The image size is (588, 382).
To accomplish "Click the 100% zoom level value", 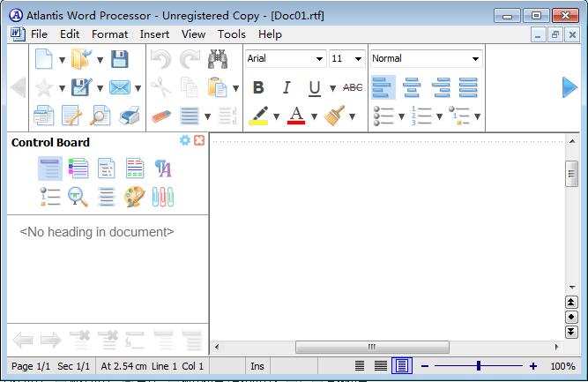I will click(x=562, y=366).
